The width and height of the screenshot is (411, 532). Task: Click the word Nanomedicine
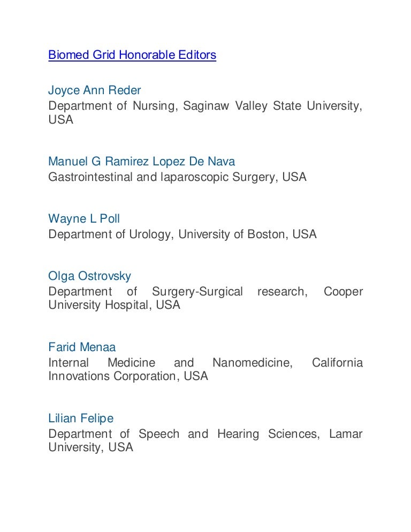[253, 363]
